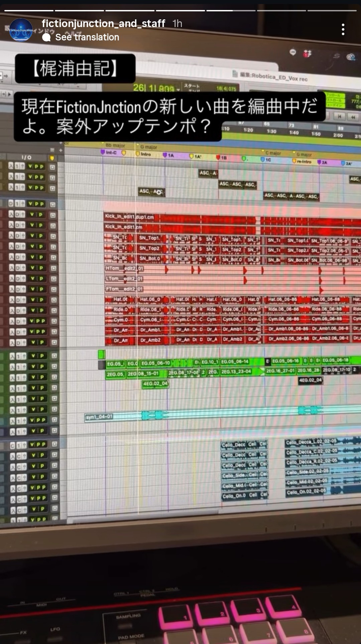Image resolution: width=361 pixels, height=644 pixels.
Task: Click the yellow marker icon beside I/O header
Action: tap(51, 158)
